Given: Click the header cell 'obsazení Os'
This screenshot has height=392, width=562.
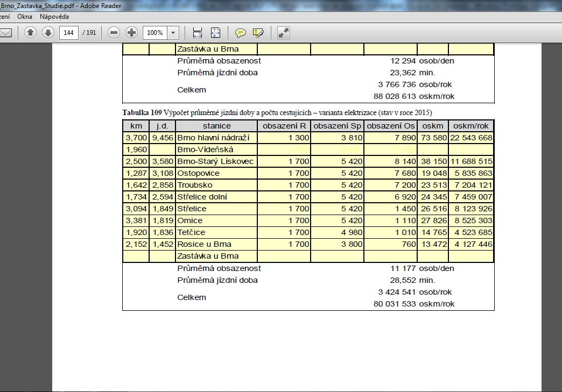Looking at the screenshot, I should (x=391, y=126).
